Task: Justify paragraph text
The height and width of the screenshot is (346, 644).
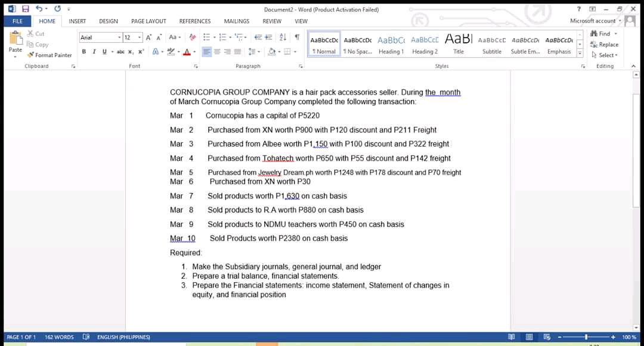Action: click(x=237, y=52)
